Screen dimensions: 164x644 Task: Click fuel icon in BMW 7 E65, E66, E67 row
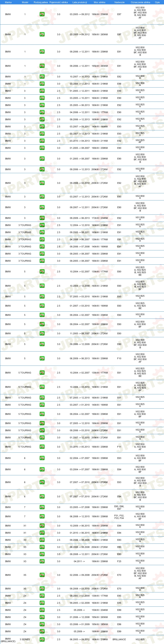pyautogui.click(x=42, y=507)
